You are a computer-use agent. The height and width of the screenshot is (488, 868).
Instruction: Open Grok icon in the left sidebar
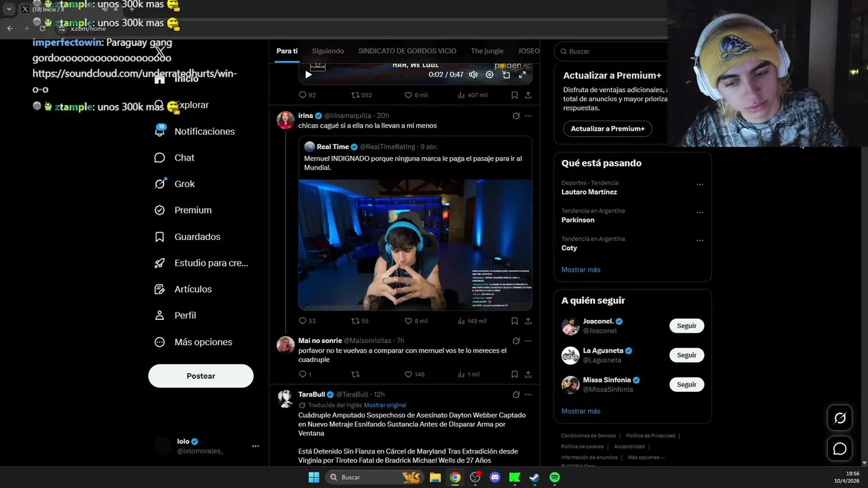tap(160, 184)
